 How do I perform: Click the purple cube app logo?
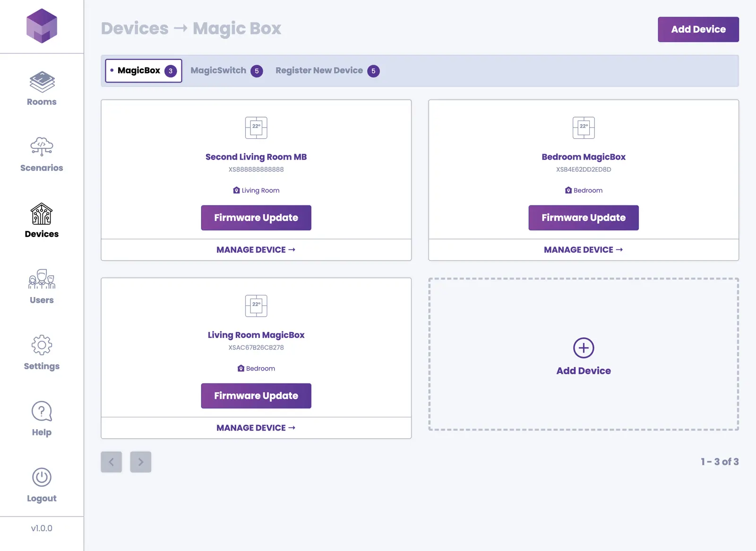(x=42, y=26)
